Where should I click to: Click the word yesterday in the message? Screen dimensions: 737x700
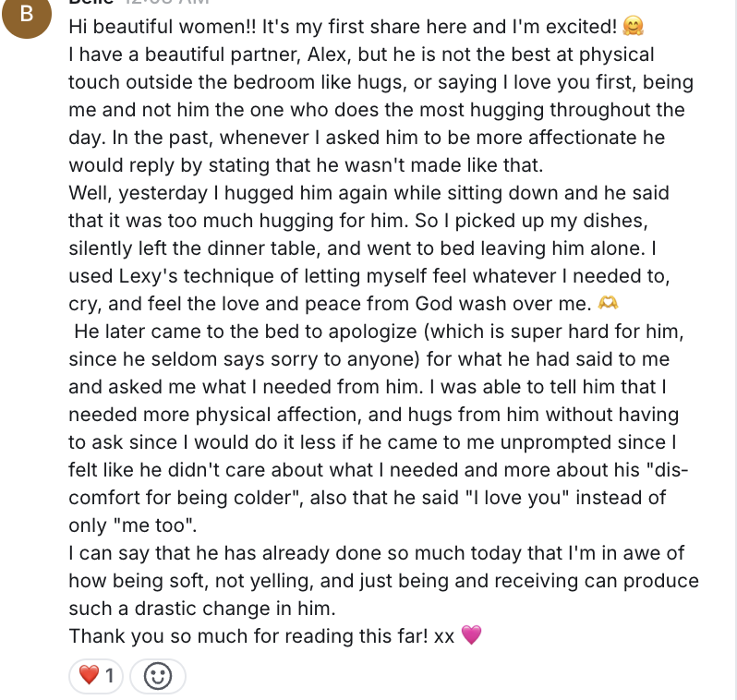tap(163, 193)
